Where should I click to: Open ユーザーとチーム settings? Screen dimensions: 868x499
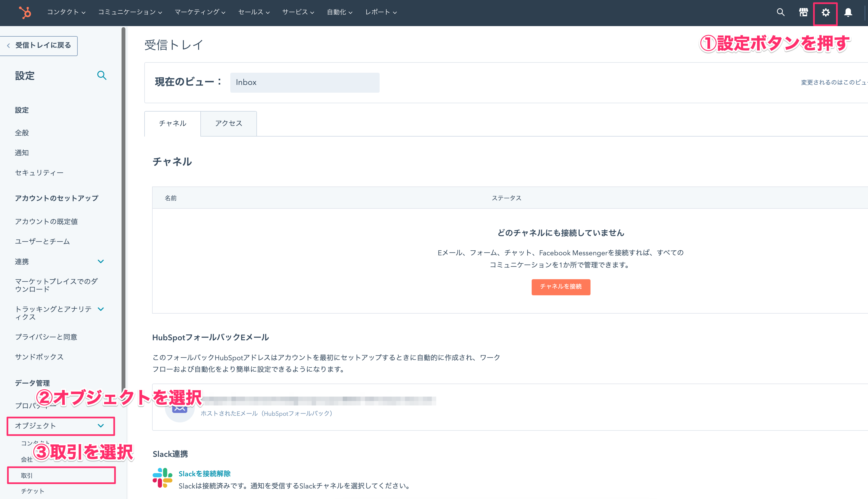click(x=42, y=242)
